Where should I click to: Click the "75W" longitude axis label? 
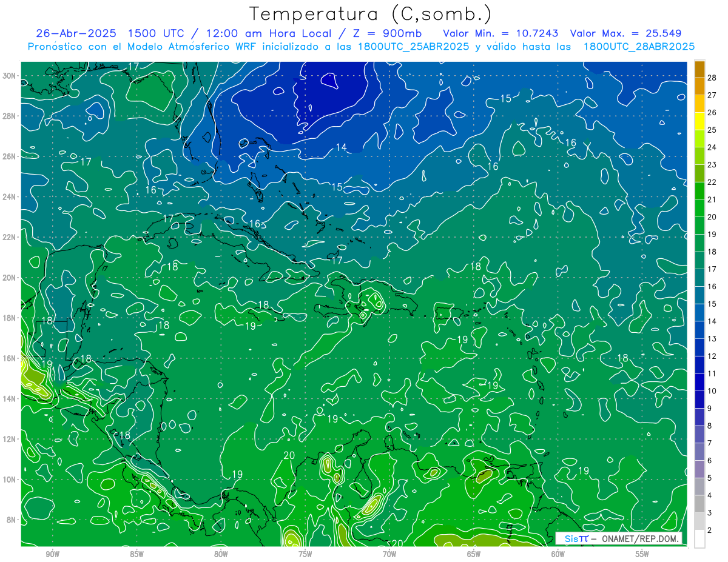click(305, 554)
